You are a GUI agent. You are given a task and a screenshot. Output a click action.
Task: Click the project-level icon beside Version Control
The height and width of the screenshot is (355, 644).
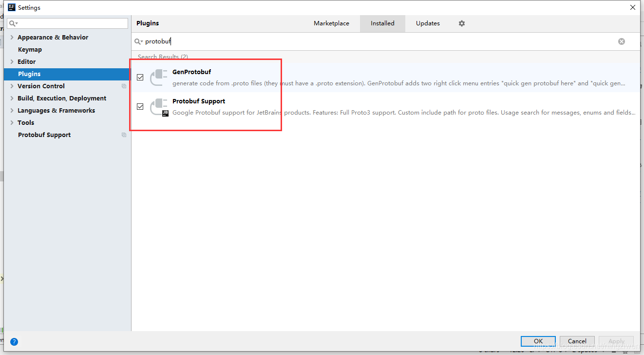(124, 86)
